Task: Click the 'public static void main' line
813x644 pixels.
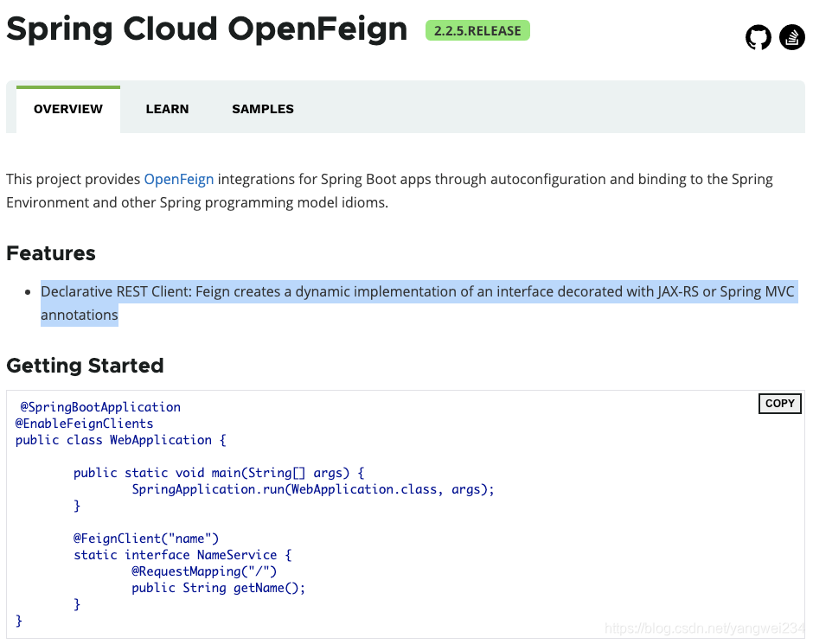Action: point(219,473)
